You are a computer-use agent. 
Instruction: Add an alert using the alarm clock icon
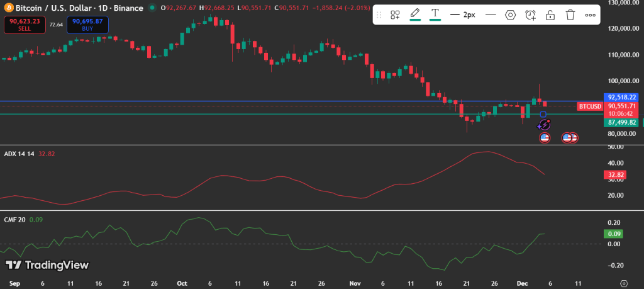pyautogui.click(x=531, y=15)
